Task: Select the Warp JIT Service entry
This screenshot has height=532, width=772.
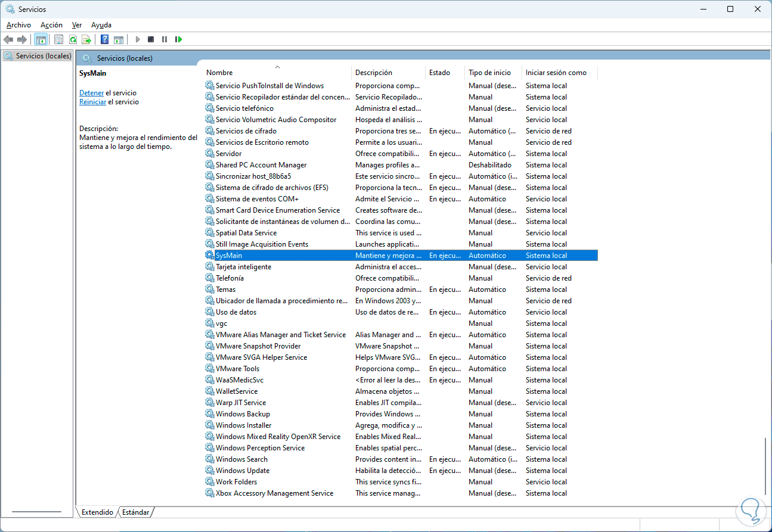Action: coord(401,403)
